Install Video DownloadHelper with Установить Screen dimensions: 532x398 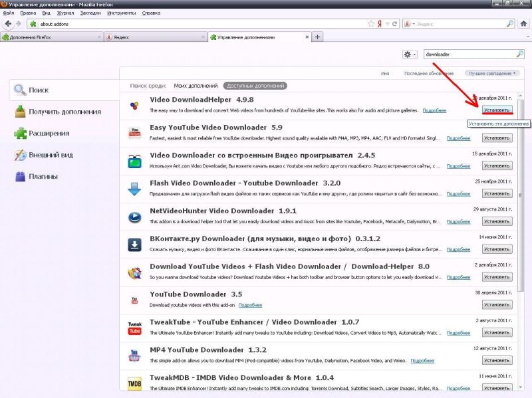pyautogui.click(x=497, y=110)
